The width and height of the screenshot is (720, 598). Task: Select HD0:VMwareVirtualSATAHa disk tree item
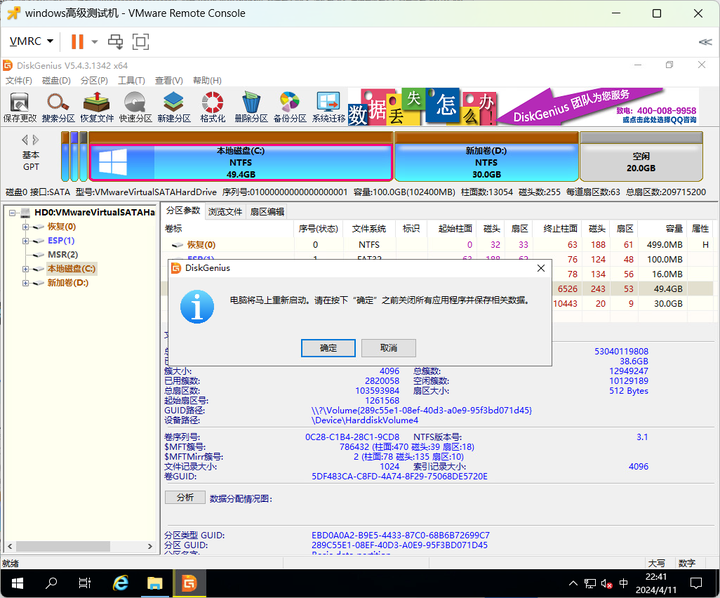click(94, 212)
